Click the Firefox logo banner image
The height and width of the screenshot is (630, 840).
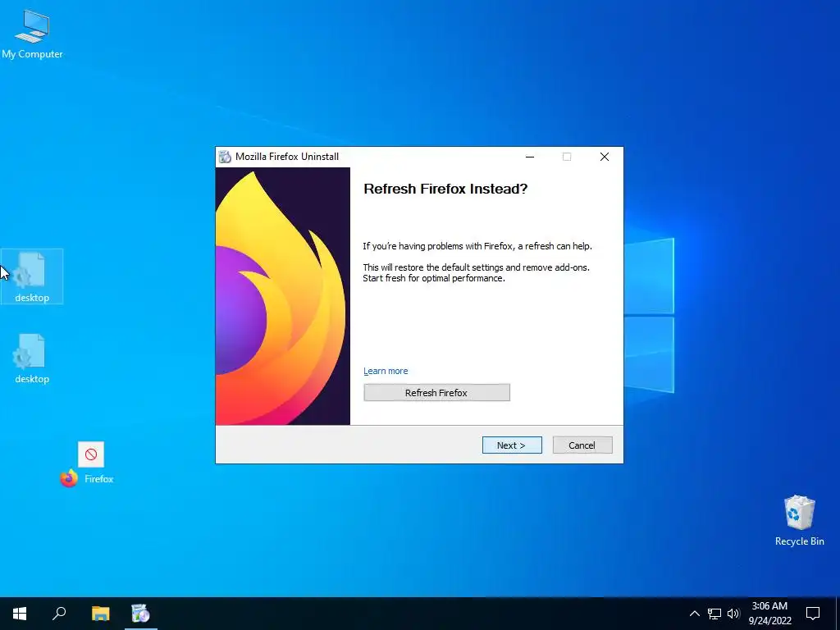[283, 296]
